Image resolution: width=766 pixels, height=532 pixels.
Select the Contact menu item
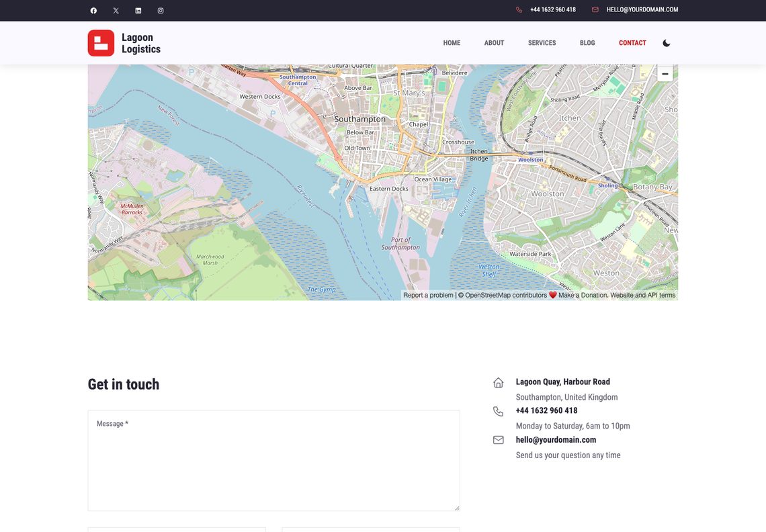(632, 43)
